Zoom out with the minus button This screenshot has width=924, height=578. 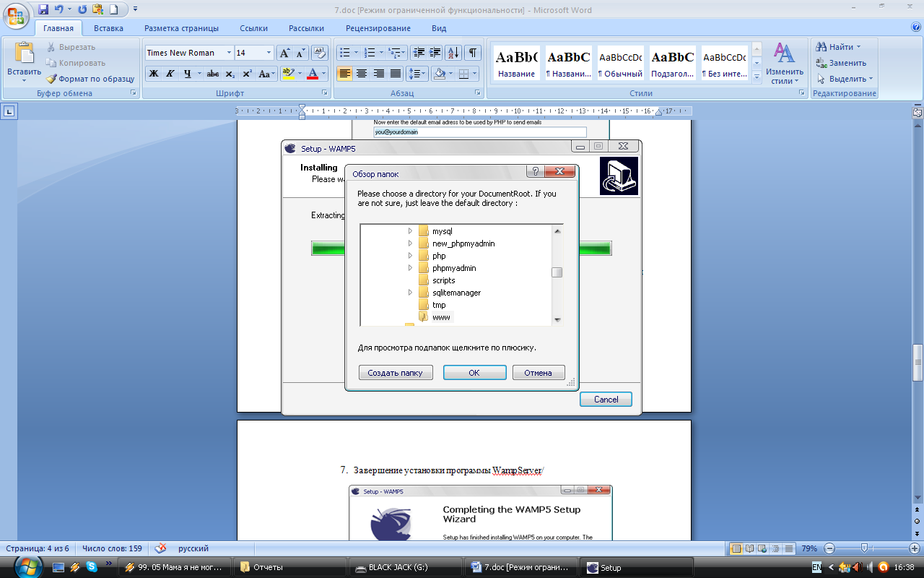[830, 548]
